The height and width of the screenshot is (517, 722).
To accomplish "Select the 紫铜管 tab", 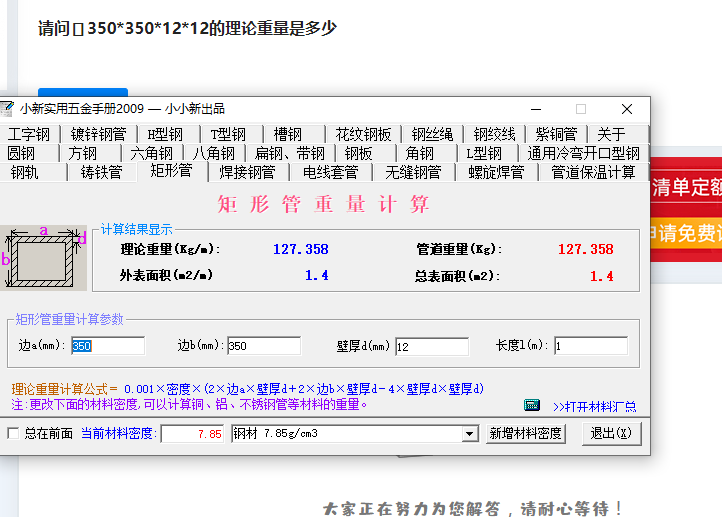I will [556, 134].
